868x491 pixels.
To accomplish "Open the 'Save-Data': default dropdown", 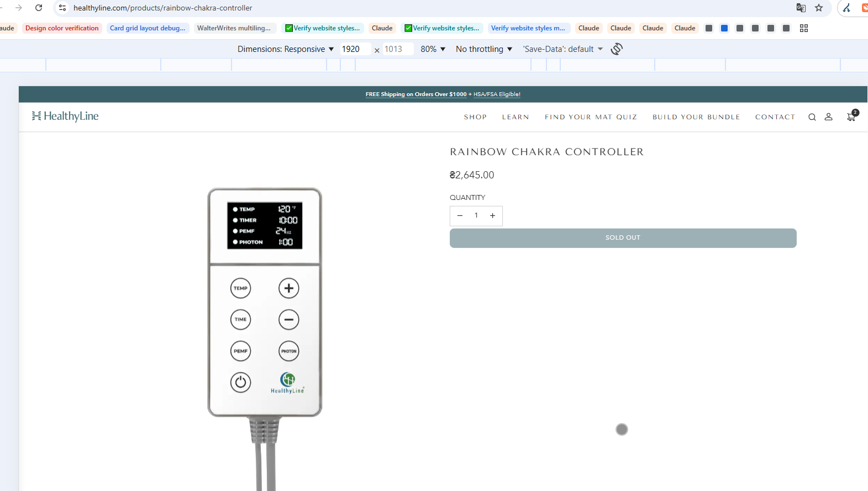I will tap(563, 49).
